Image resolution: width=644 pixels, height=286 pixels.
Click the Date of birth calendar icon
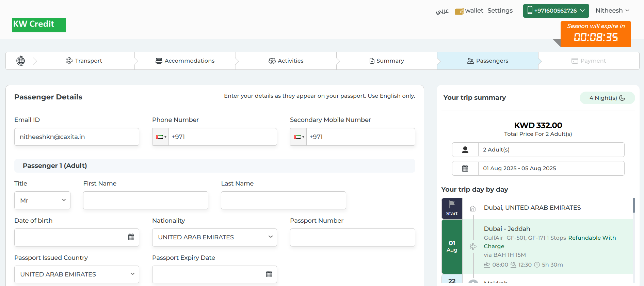click(131, 237)
